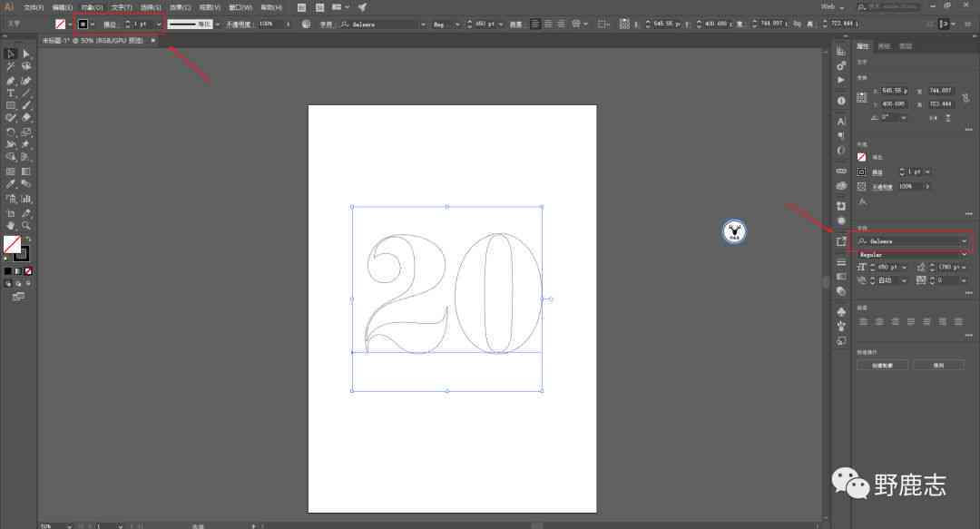
Task: Select the Magic Wand tool
Action: click(x=11, y=66)
